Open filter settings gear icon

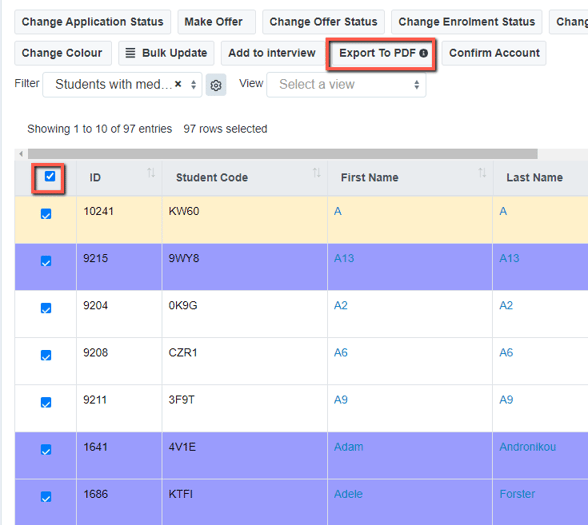pos(216,85)
